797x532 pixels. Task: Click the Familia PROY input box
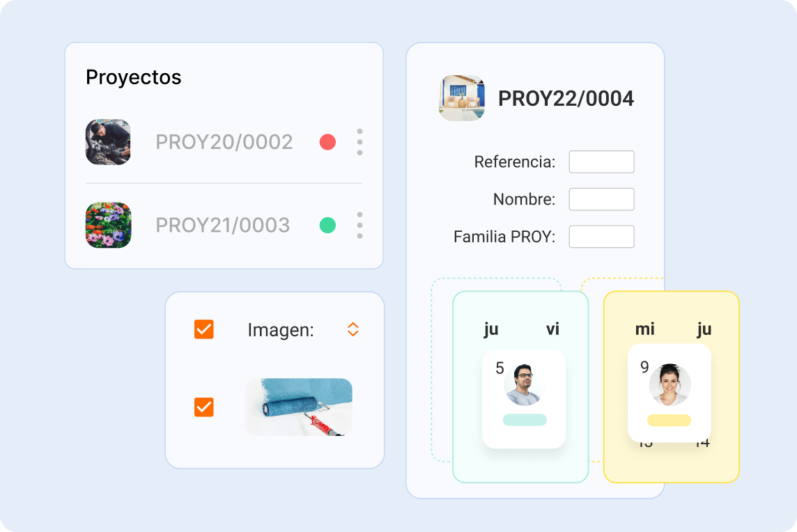601,237
